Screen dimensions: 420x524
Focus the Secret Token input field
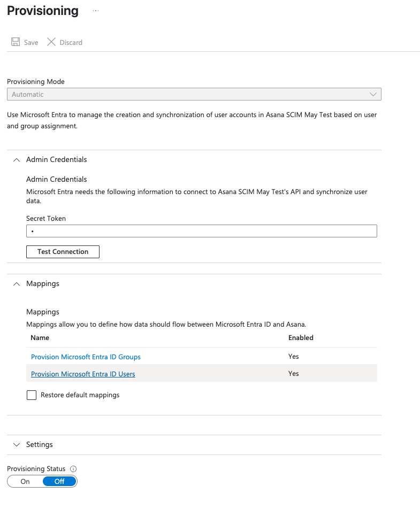(201, 231)
